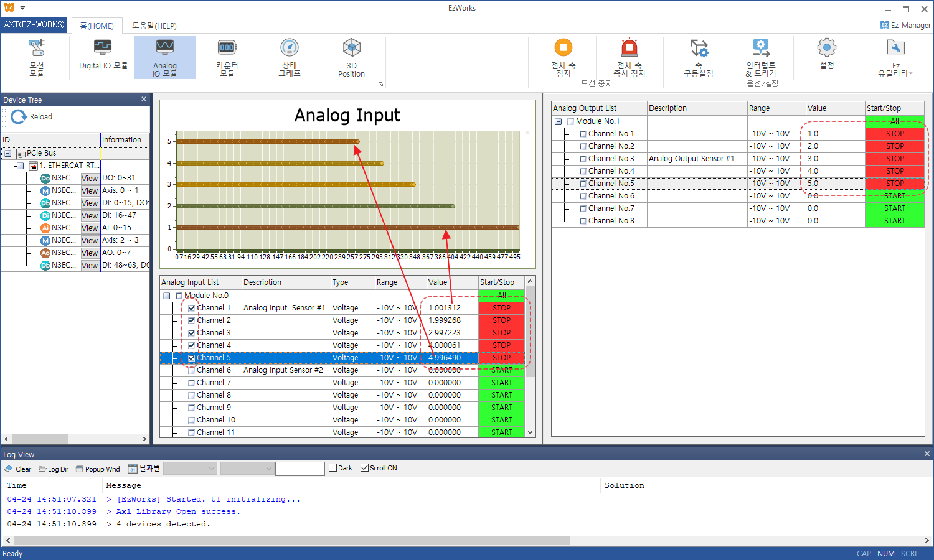Click the Start/Stop column header in input list

(501, 282)
